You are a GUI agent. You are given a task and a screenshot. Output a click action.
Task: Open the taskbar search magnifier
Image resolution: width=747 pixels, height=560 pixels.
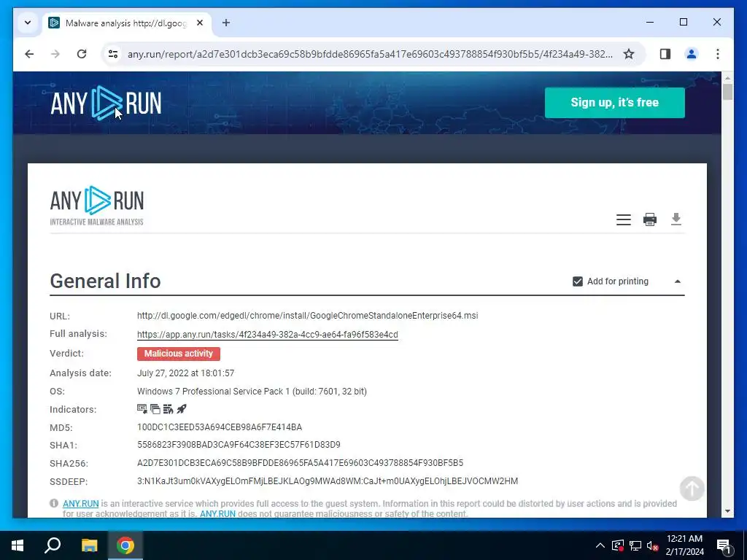[x=53, y=545]
